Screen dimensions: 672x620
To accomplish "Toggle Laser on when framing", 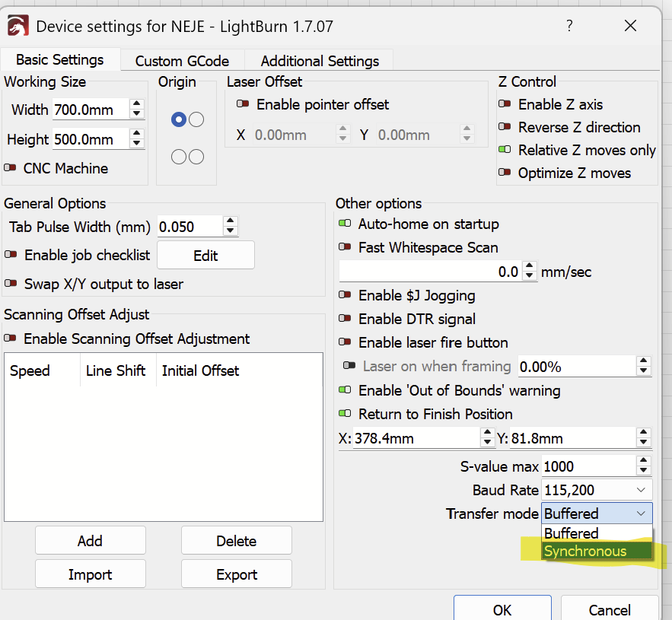I will tap(349, 366).
